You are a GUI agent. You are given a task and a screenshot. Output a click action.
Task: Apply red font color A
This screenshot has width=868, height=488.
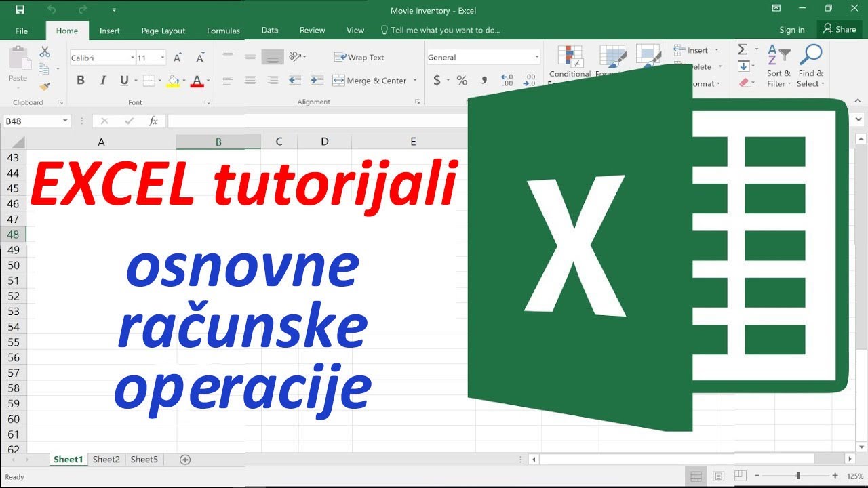point(197,80)
